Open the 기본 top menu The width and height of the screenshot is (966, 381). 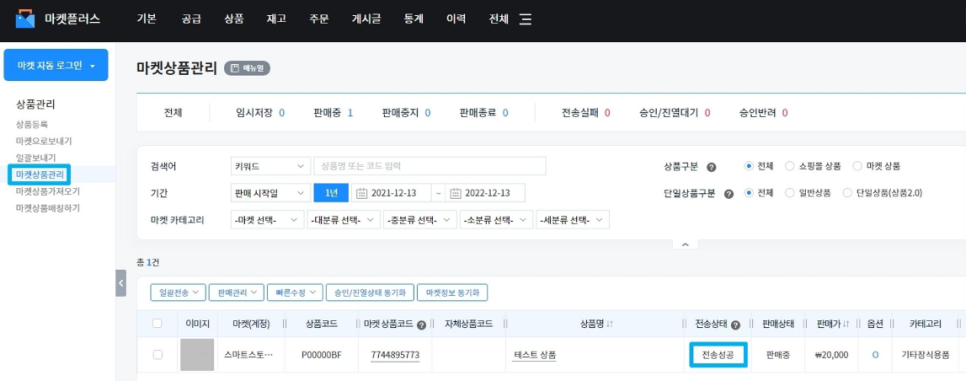pos(146,18)
